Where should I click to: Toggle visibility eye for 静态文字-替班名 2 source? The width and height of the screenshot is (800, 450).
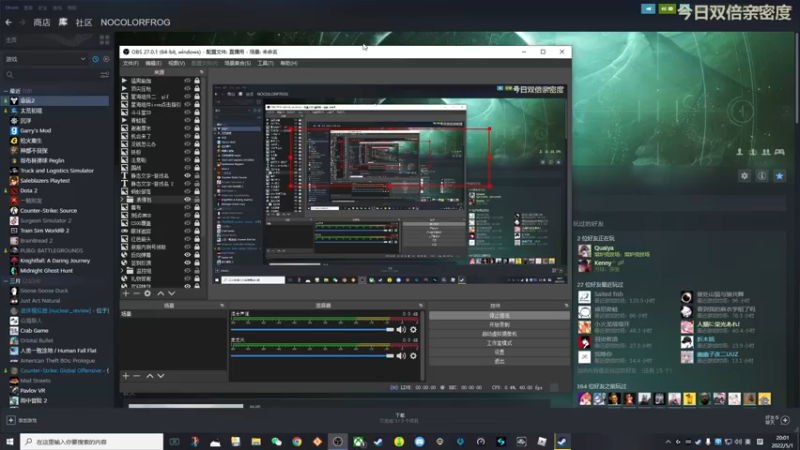click(187, 184)
